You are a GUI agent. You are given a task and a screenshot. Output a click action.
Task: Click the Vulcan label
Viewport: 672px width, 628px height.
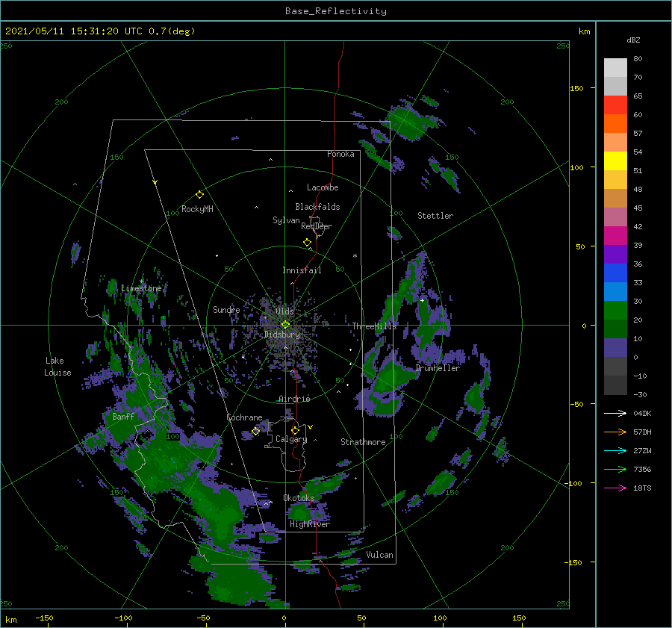(379, 555)
